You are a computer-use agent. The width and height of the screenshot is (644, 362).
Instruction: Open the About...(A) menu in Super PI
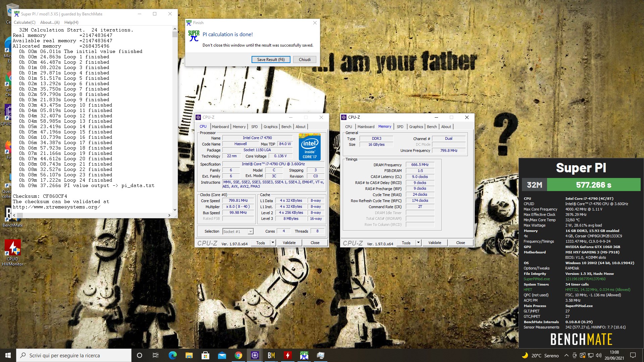pos(50,22)
